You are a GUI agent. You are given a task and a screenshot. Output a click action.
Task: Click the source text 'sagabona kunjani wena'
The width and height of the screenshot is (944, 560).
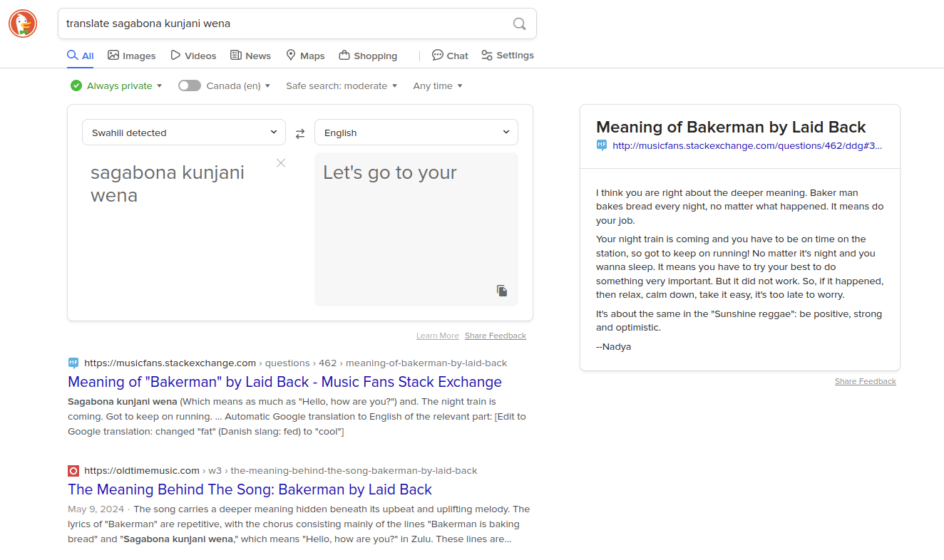[168, 184]
